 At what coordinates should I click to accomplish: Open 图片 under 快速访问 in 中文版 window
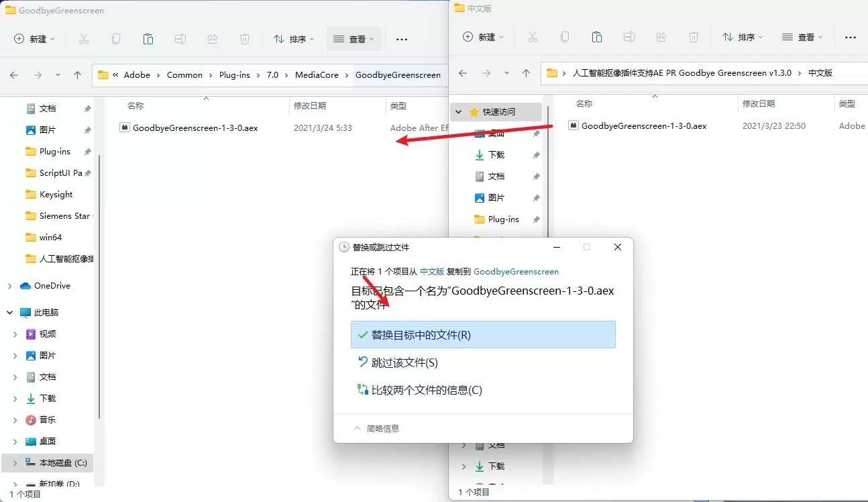coord(496,198)
